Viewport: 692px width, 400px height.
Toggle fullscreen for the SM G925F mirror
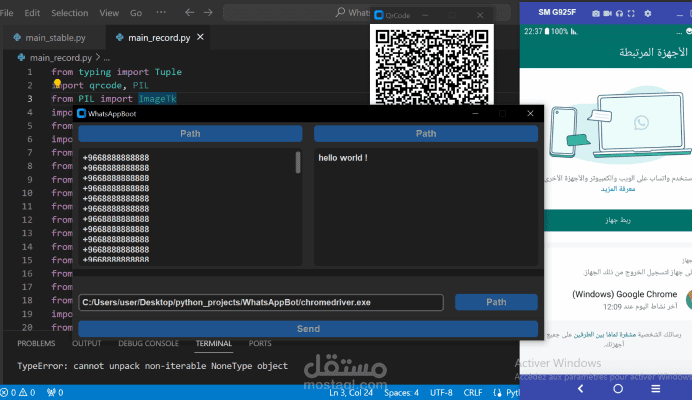pyautogui.click(x=631, y=14)
